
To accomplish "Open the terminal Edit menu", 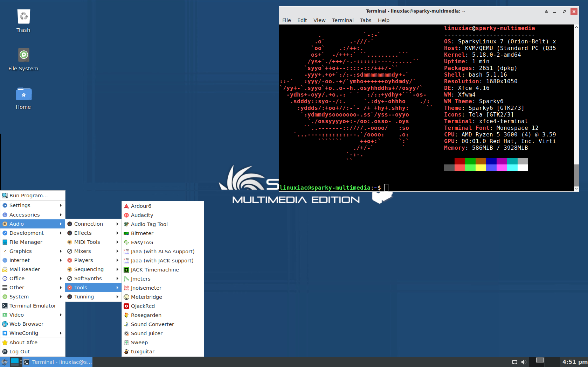I will pyautogui.click(x=302, y=20).
